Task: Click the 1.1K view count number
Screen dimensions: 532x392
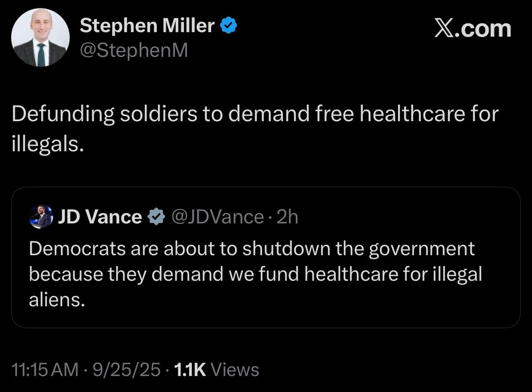Action: coord(190,370)
